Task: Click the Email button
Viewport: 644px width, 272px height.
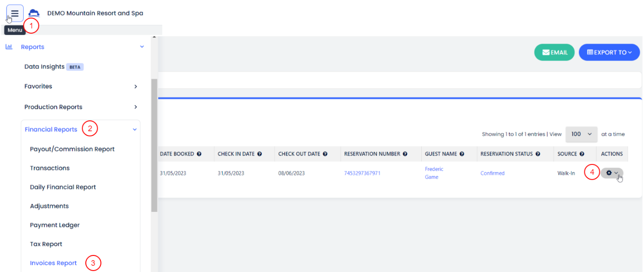Action: point(554,53)
